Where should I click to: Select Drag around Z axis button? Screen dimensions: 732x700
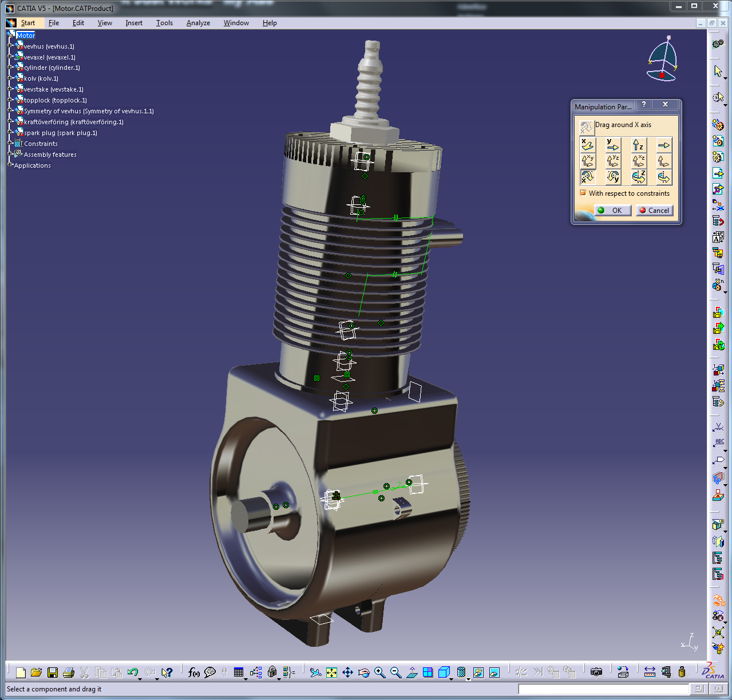pos(638,177)
